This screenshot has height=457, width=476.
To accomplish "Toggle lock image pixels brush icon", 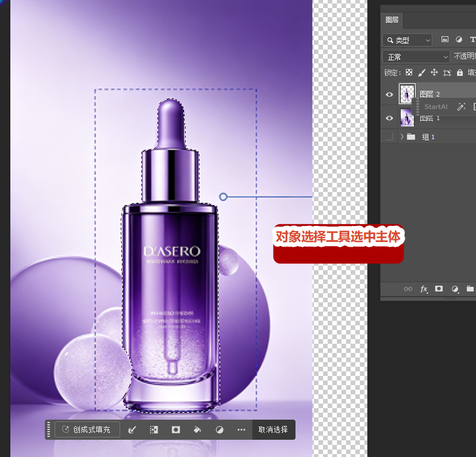I will [421, 72].
